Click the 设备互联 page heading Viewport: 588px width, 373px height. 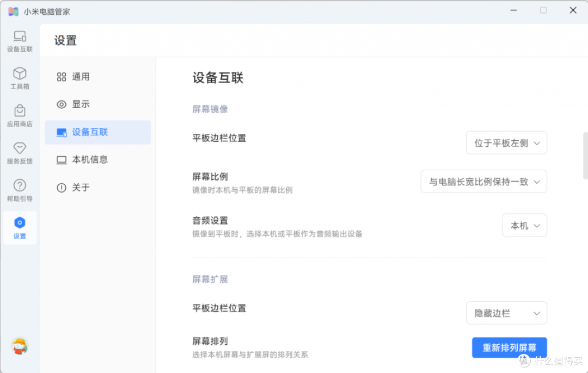click(218, 78)
